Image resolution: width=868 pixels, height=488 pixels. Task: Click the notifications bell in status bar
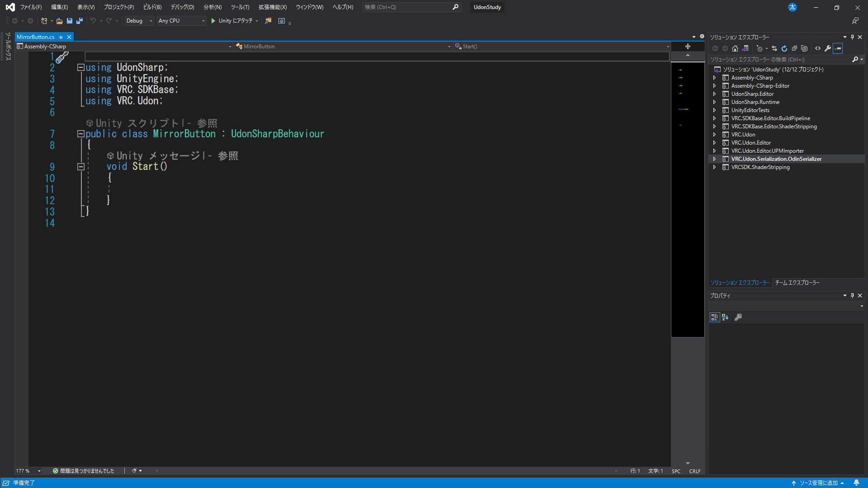[856, 483]
